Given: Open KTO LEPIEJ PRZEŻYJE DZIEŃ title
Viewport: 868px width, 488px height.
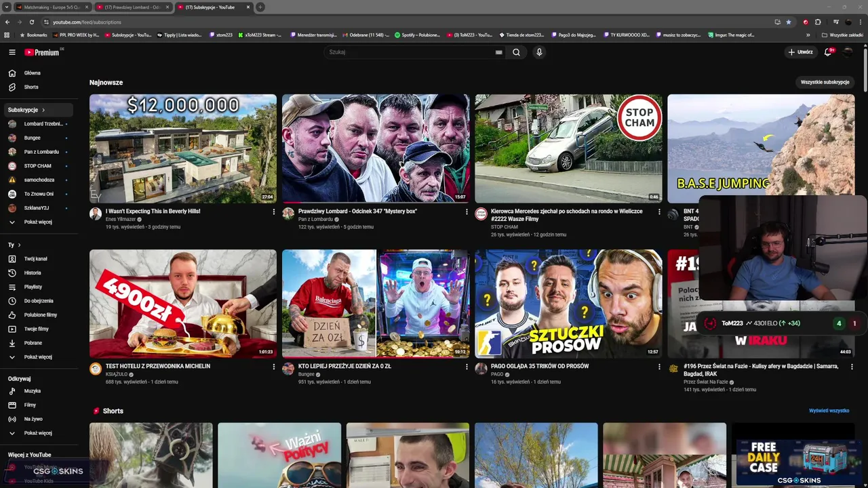Looking at the screenshot, I should click(x=344, y=366).
